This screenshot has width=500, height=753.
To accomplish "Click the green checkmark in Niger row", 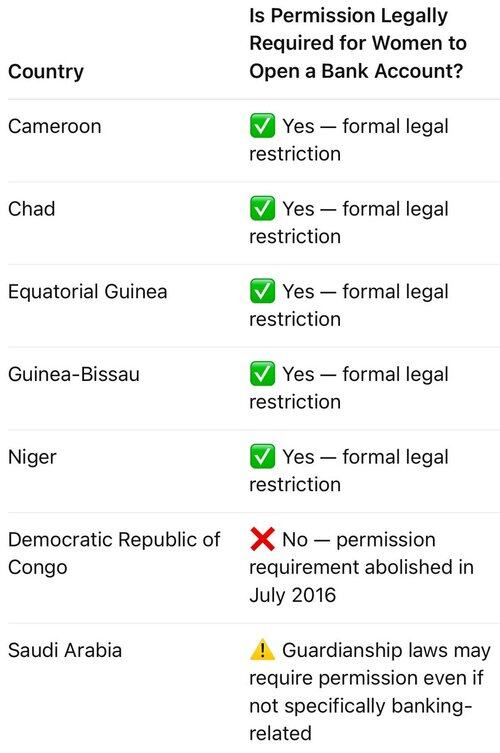I will coord(262,456).
